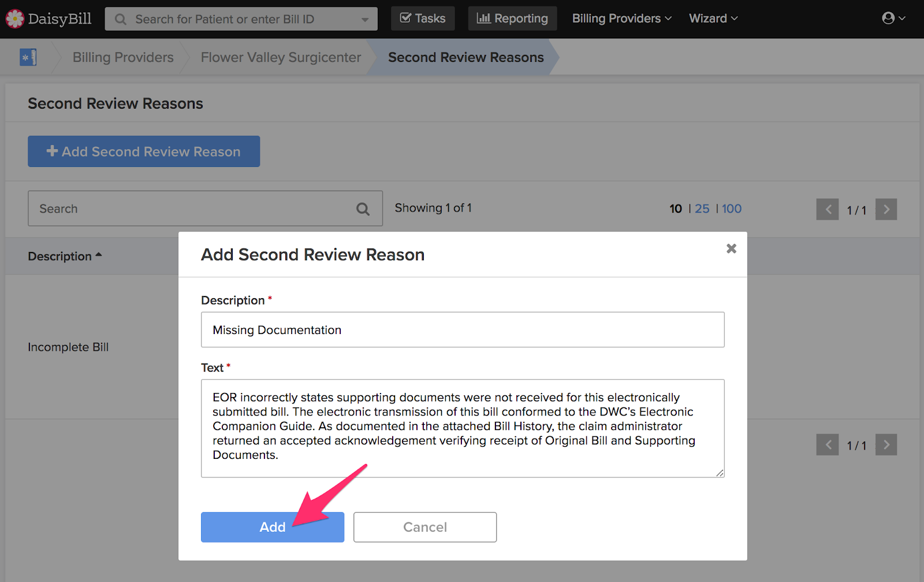Open the user account menu
Image resolution: width=924 pixels, height=582 pixels.
pos(893,18)
